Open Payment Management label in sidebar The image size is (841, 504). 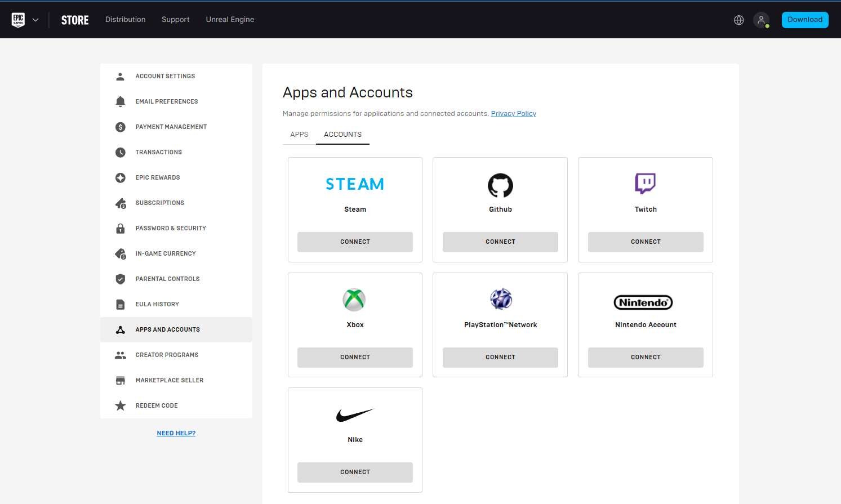click(x=171, y=127)
